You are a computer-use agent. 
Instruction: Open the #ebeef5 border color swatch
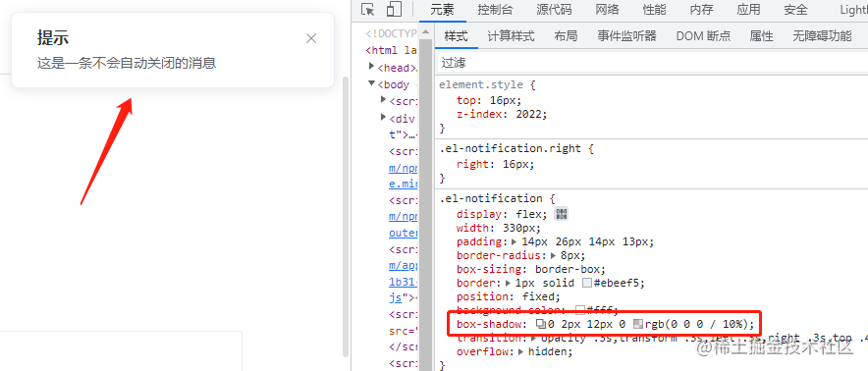pos(587,283)
